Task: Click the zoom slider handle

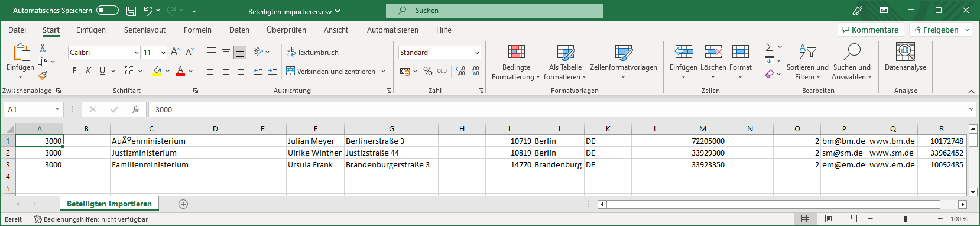Action: pos(906,219)
